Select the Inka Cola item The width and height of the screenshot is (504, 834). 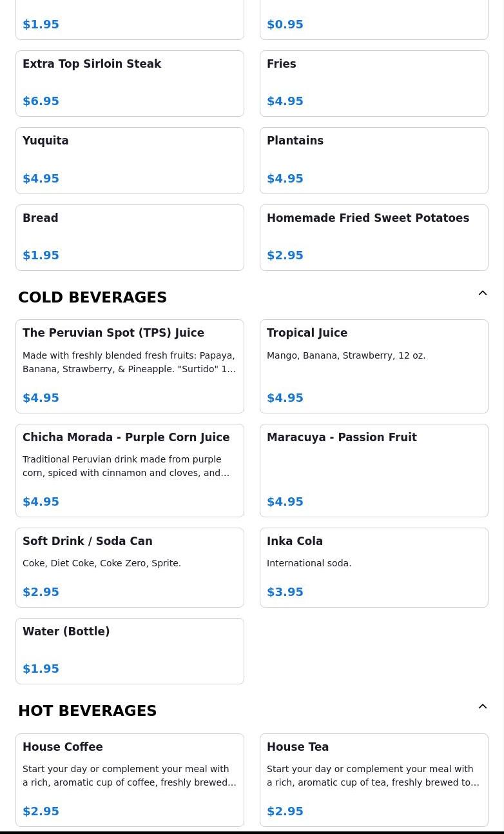(374, 568)
